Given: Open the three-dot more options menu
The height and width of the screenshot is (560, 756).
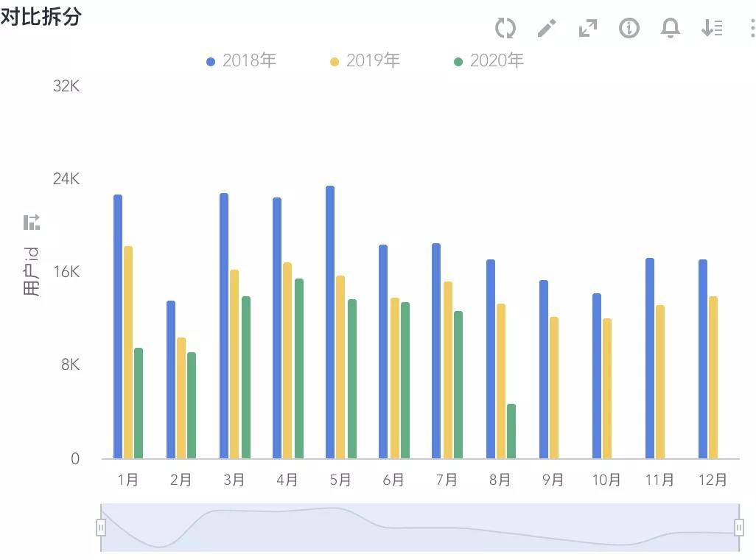Looking at the screenshot, I should pos(752,29).
